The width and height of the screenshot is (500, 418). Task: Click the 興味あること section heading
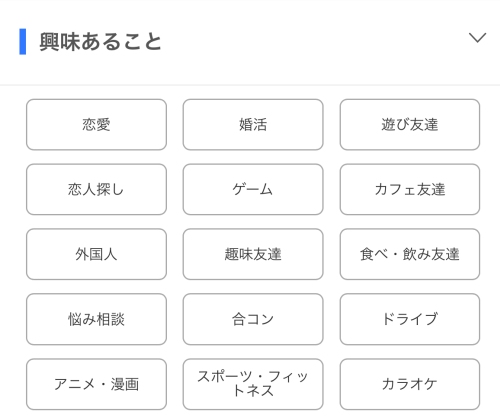pos(100,42)
